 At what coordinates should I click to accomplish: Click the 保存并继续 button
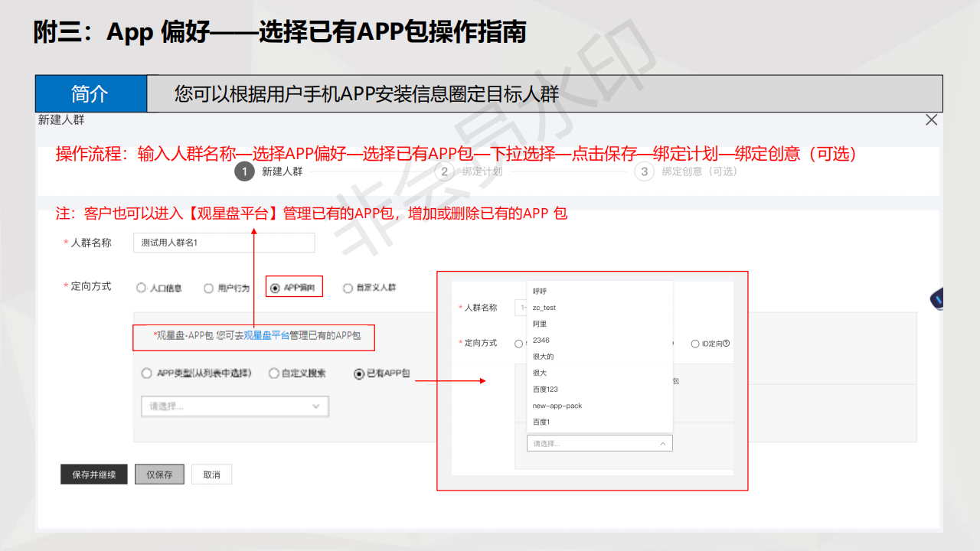(x=94, y=474)
